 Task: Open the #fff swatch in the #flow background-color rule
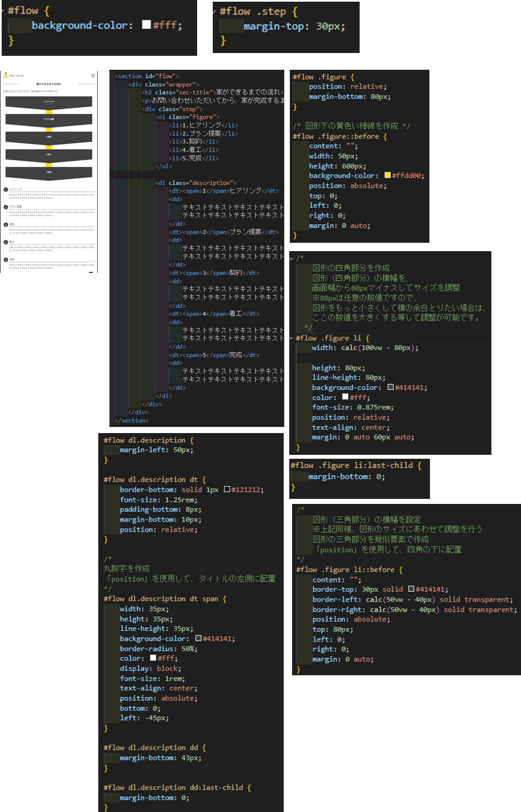146,25
